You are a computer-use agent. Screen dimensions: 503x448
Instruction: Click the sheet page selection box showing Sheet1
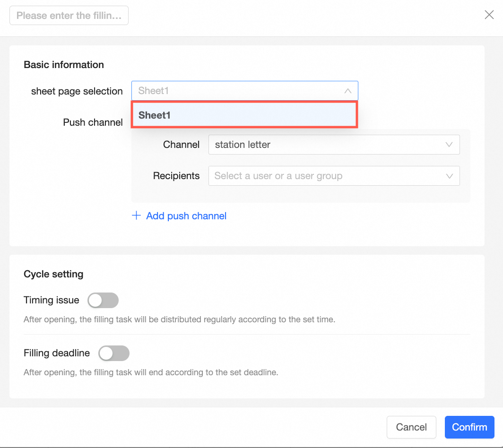coord(236,91)
